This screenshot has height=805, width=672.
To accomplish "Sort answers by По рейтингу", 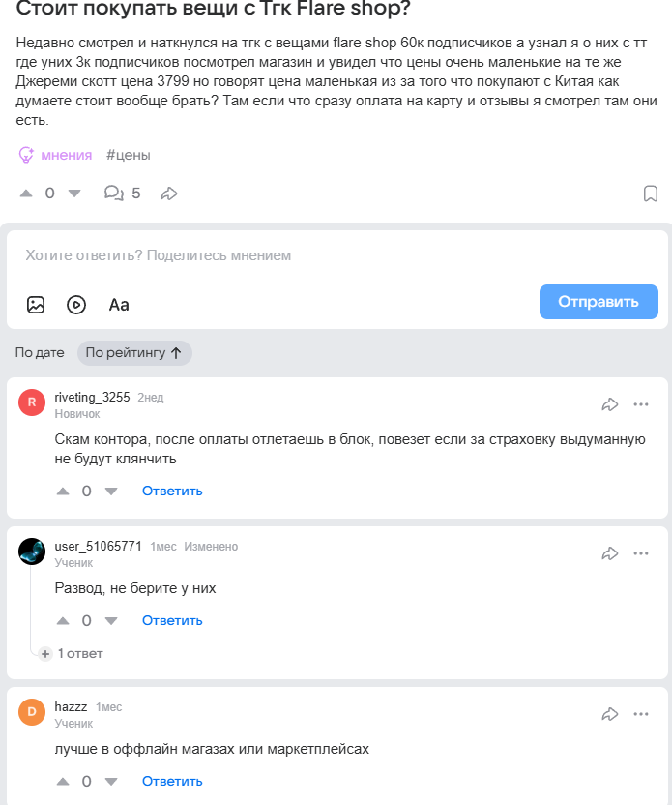I will [134, 353].
